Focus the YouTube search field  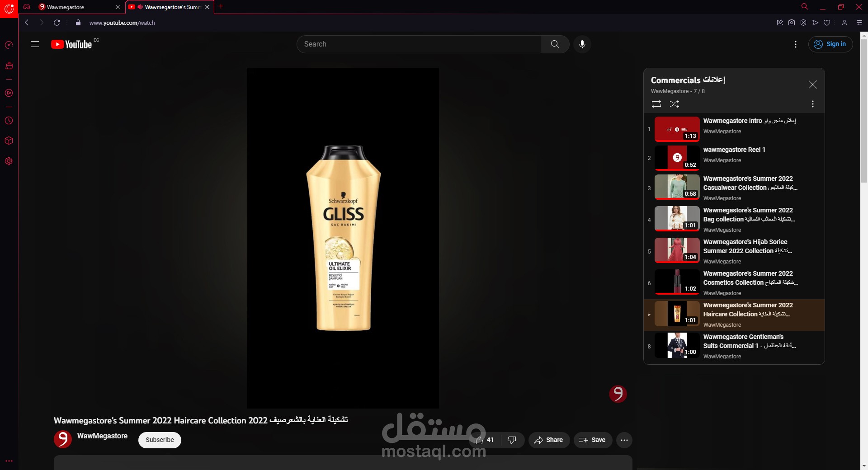click(x=419, y=44)
